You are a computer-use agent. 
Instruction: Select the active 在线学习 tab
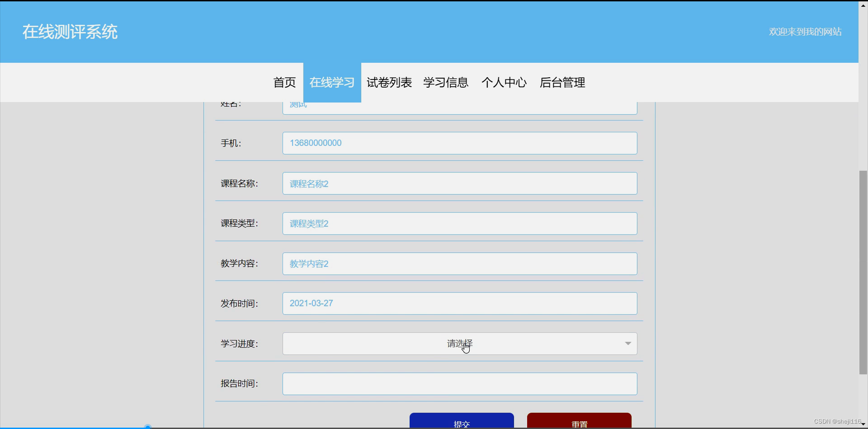[x=332, y=83]
